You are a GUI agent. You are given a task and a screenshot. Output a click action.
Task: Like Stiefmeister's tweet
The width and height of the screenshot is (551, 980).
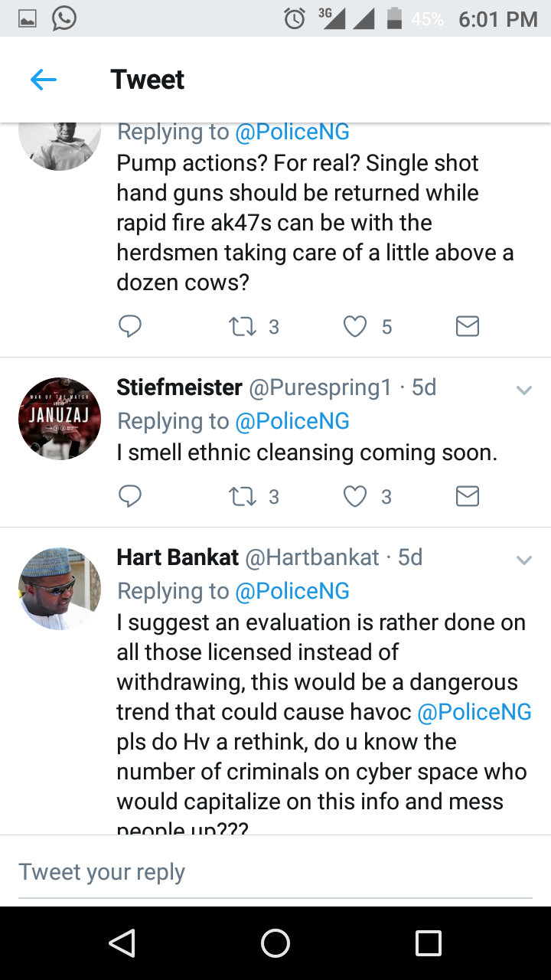pyautogui.click(x=355, y=497)
